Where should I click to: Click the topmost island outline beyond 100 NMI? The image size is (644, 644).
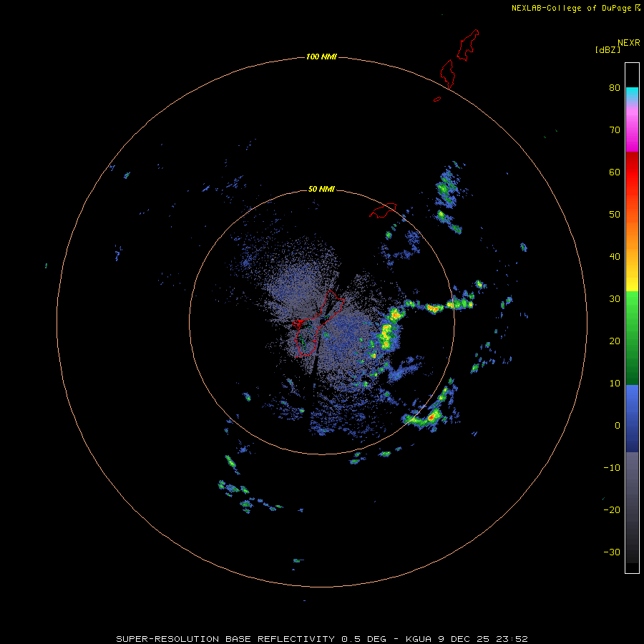[468, 45]
